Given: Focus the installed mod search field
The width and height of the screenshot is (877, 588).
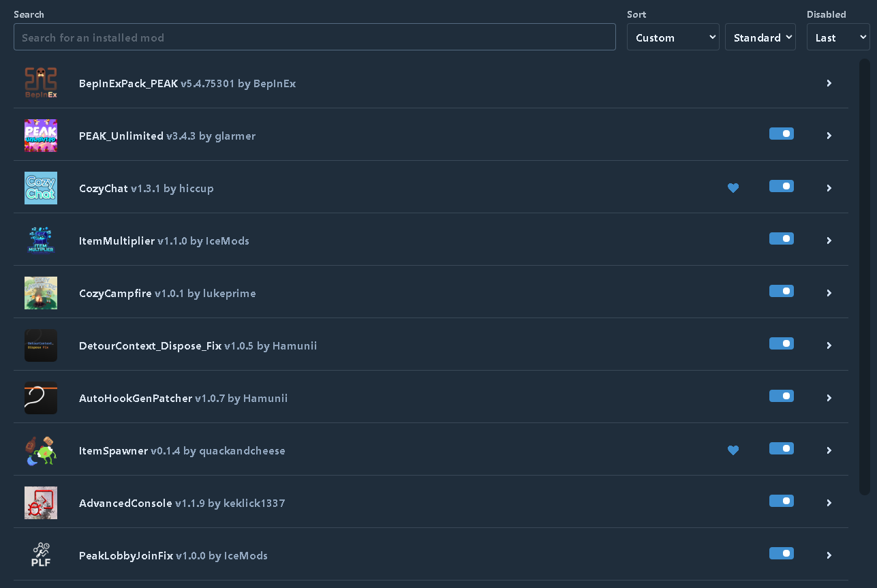Looking at the screenshot, I should coord(315,37).
